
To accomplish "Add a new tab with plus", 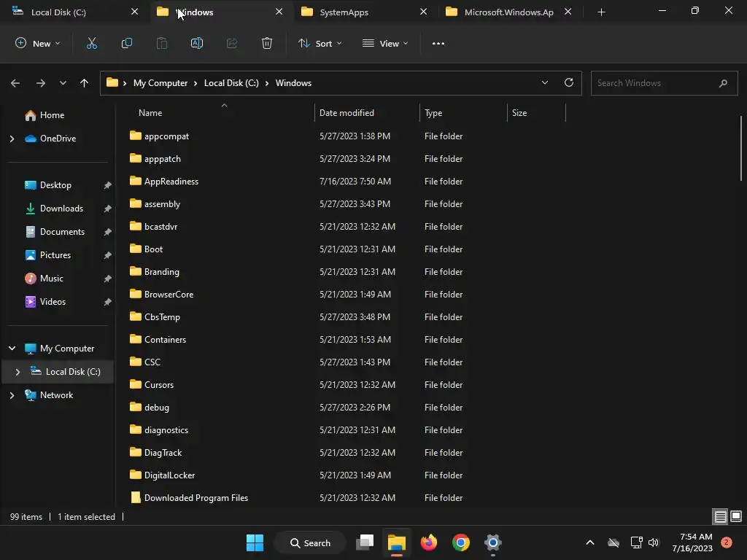I will click(x=602, y=12).
